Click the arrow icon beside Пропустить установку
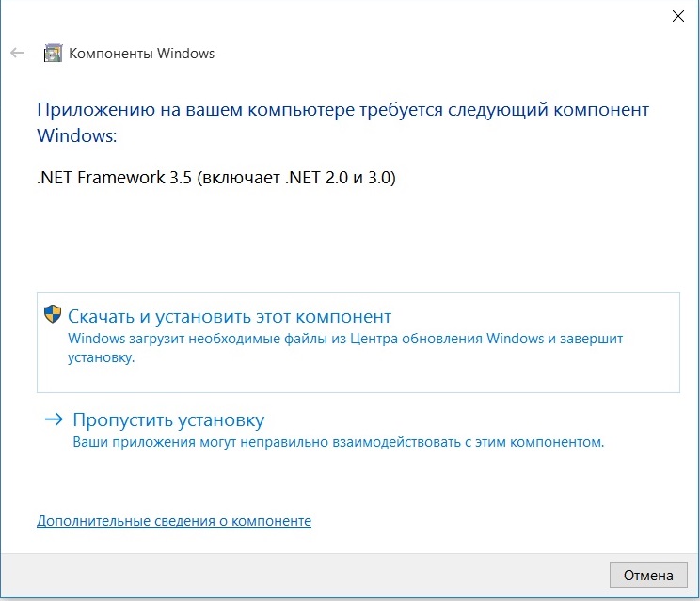 click(54, 419)
